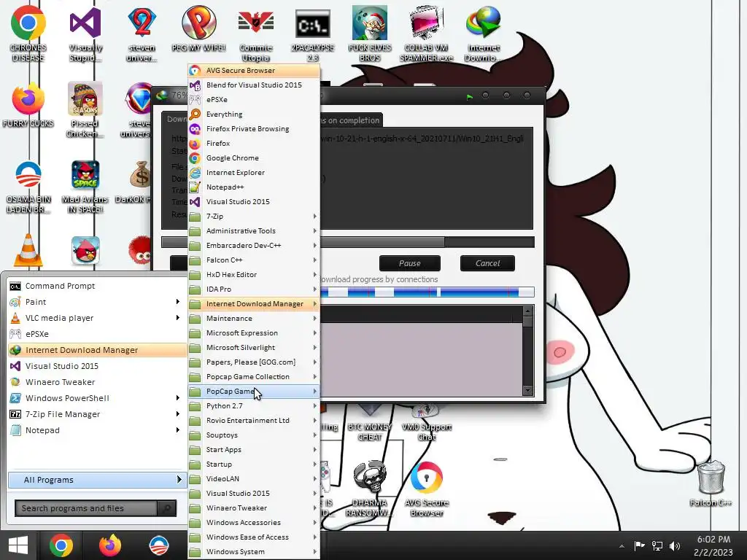This screenshot has width=747, height=560.
Task: Open Chrome from the taskbar
Action: 61,545
